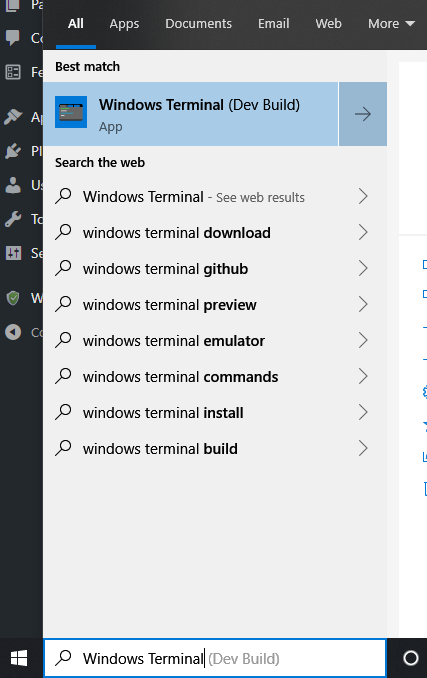Click the Windows Terminal search input box
Viewport: 427px width, 678px height.
[x=215, y=658]
